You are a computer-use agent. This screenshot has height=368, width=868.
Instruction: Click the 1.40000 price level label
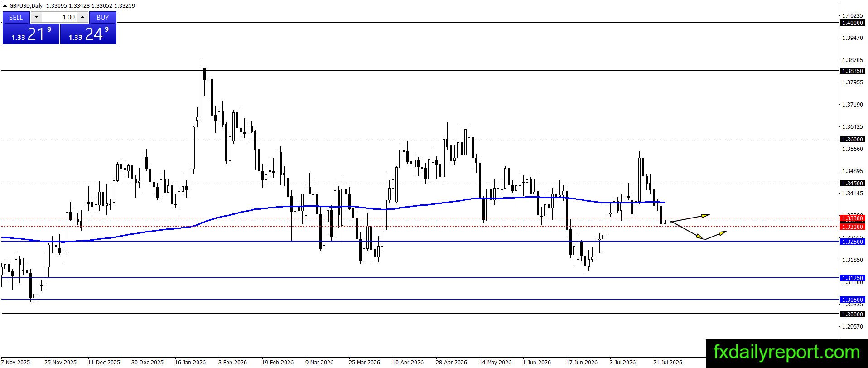pyautogui.click(x=852, y=23)
